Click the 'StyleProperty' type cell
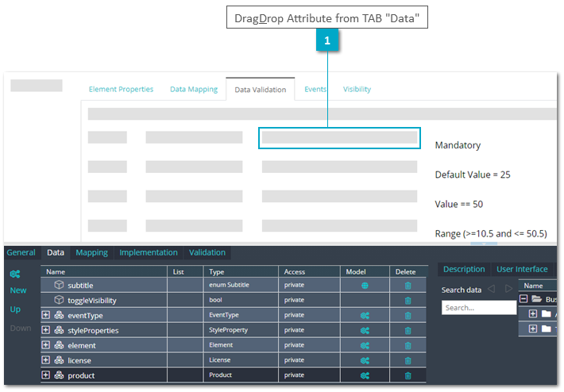The image size is (564, 392). pos(241,330)
